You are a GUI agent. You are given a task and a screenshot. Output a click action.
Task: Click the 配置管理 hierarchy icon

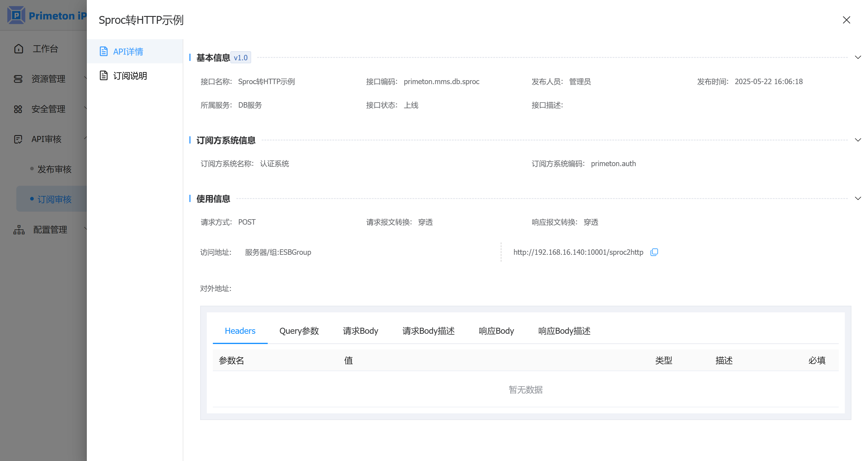click(19, 230)
